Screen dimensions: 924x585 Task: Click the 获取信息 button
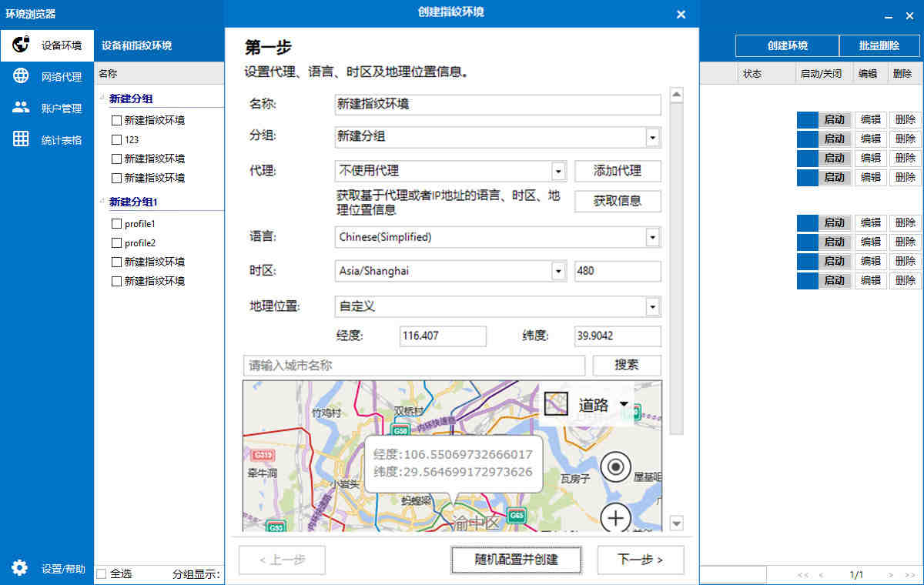[617, 201]
